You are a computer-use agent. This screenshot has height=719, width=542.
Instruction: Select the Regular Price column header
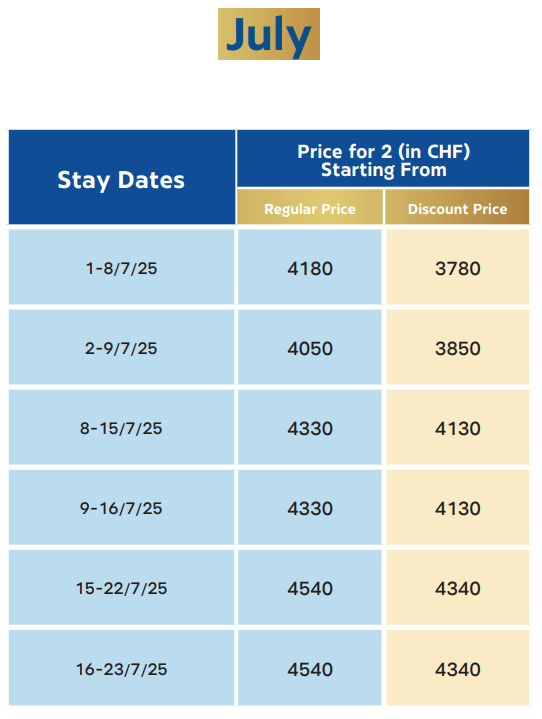(310, 207)
